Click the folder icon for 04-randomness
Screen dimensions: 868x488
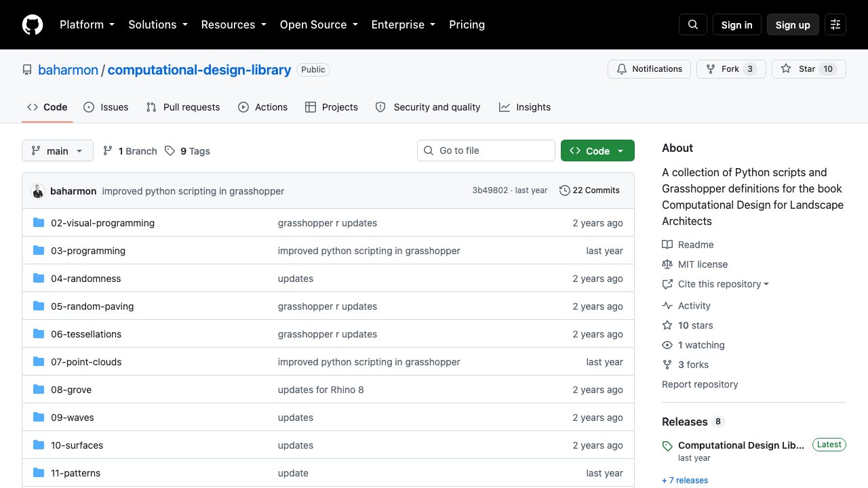coord(39,279)
